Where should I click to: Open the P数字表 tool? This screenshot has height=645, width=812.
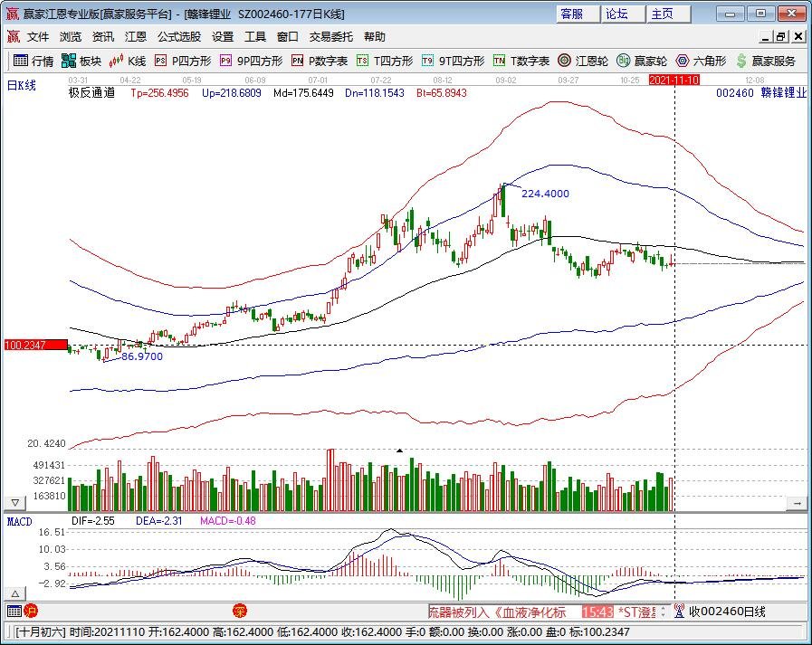pos(320,62)
